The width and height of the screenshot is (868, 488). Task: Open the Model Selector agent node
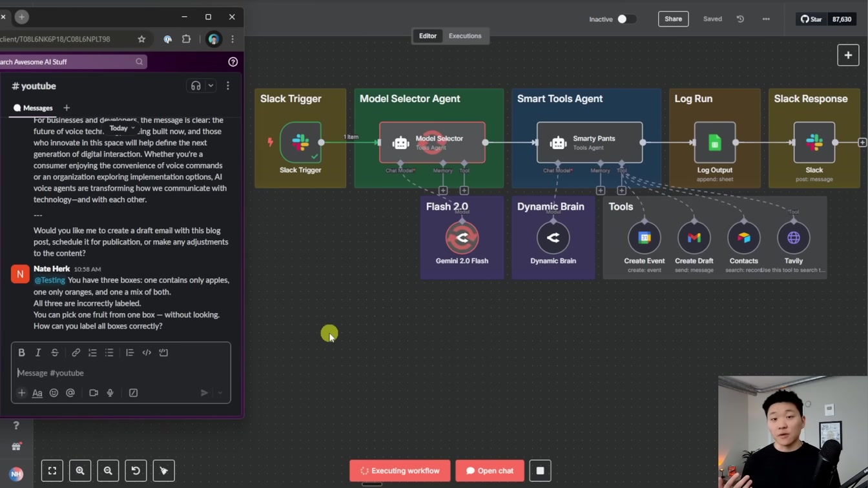coord(432,142)
